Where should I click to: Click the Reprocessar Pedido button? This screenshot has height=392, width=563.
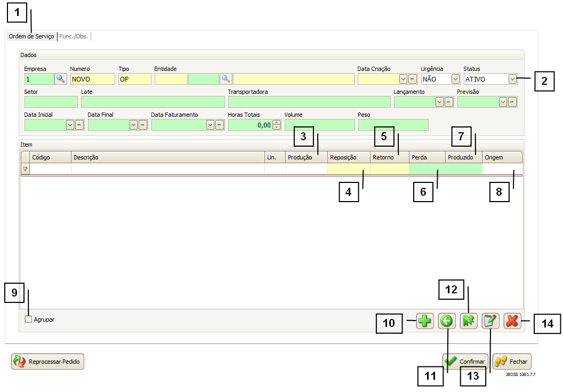tap(48, 362)
